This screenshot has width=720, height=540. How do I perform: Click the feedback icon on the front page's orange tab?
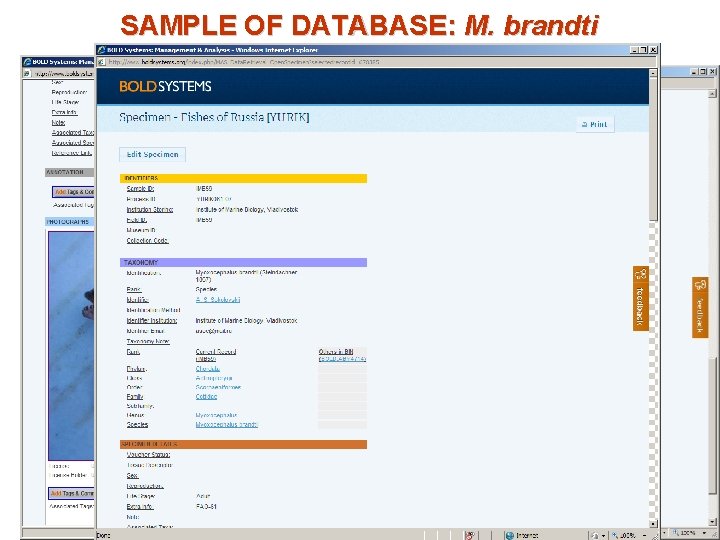pyautogui.click(x=641, y=275)
